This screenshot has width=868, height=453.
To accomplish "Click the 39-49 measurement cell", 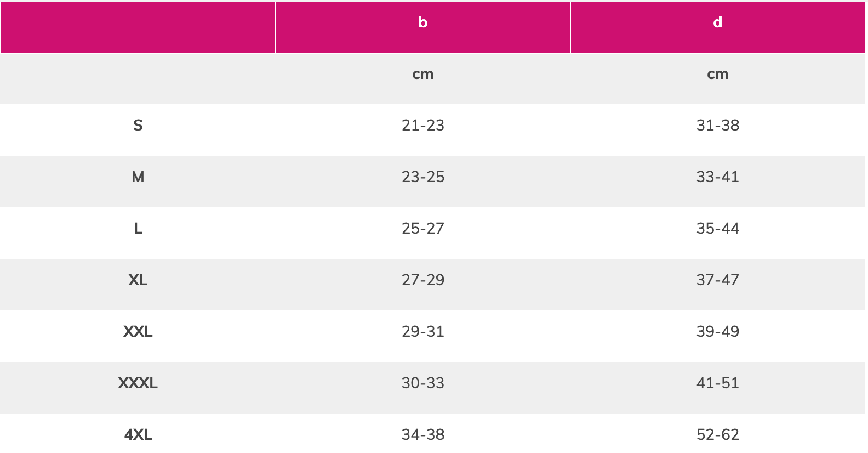I will tap(718, 332).
